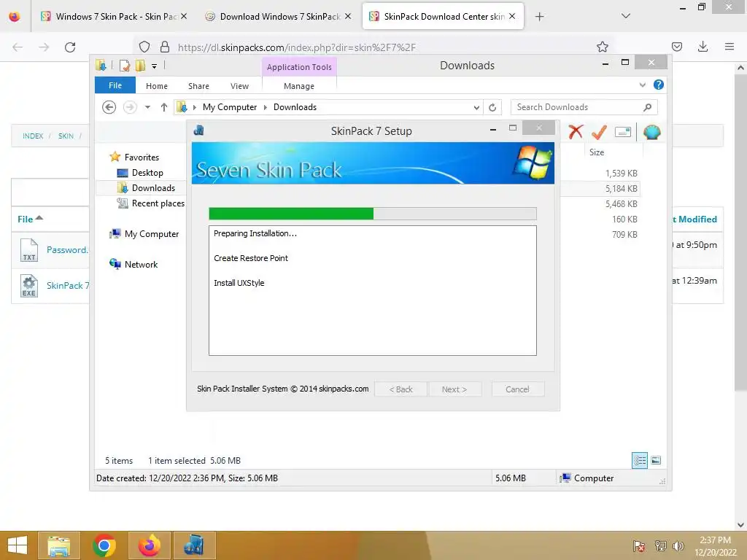Screen dimensions: 747x560
Task: Expand the root arrow before My Computer in path
Action: 194,107
